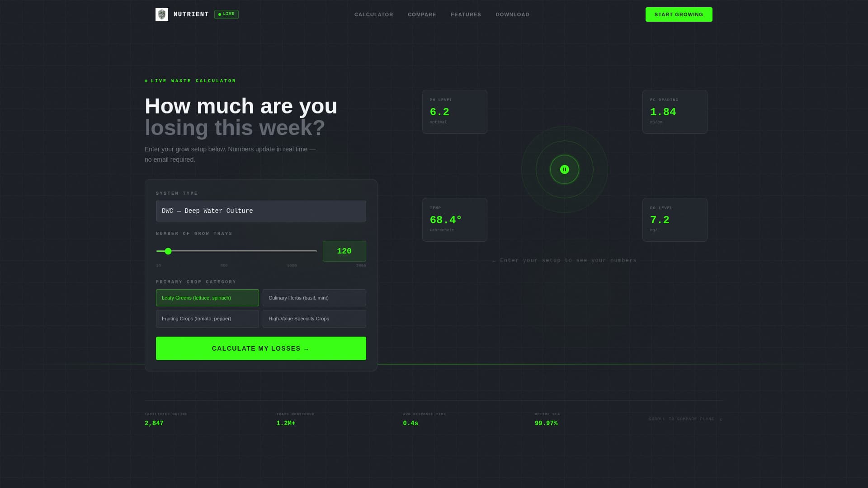Click the EC Reading card
Screen dimensions: 868x488
675,112
